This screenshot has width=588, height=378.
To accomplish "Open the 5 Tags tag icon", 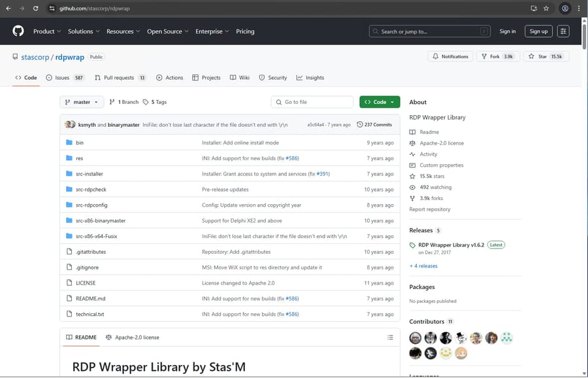I will pyautogui.click(x=145, y=102).
